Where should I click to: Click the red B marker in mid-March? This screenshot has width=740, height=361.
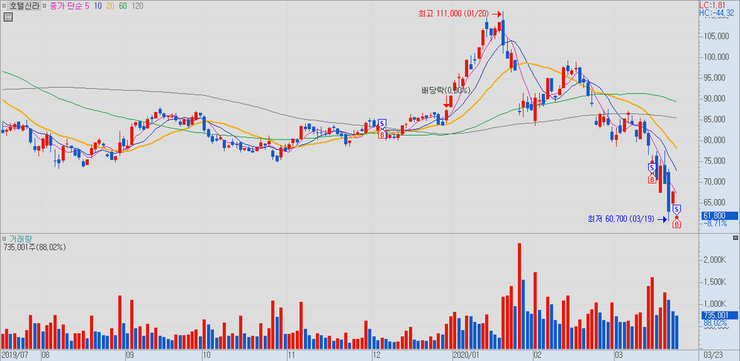point(652,179)
